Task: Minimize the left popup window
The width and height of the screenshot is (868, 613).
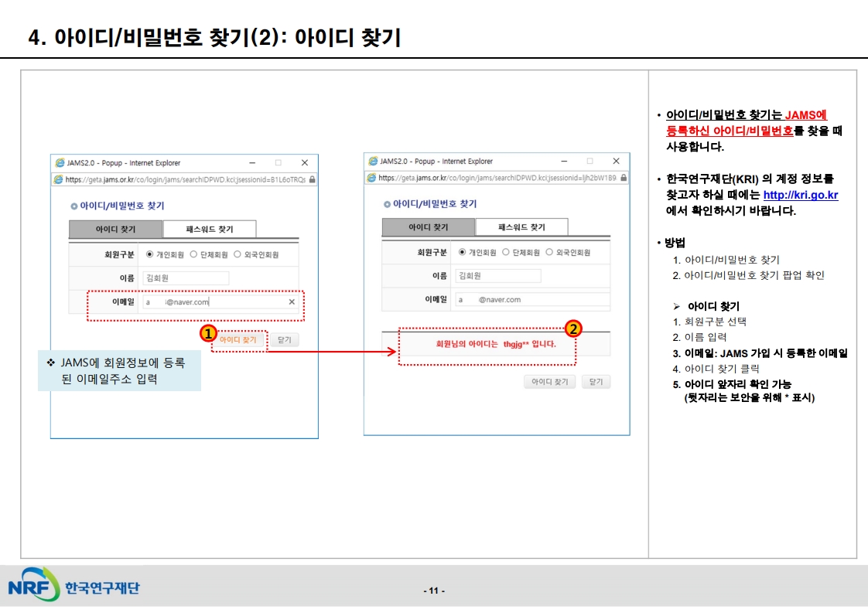Action: coord(252,162)
